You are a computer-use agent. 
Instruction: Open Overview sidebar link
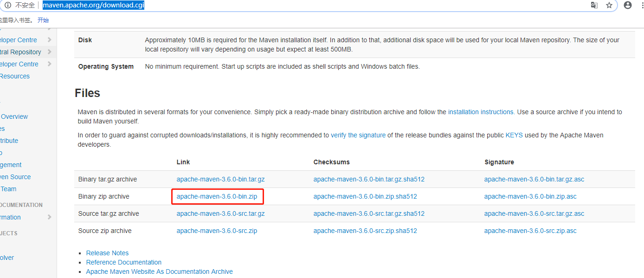pos(14,116)
